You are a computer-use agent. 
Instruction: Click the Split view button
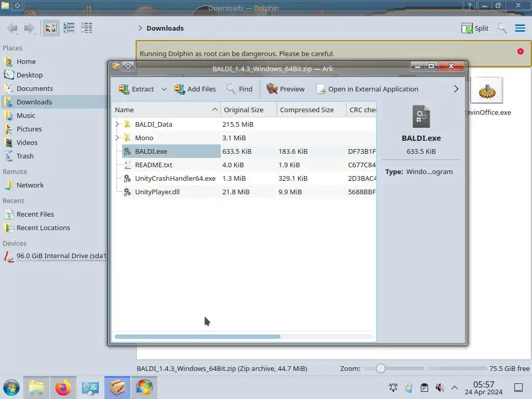(x=475, y=28)
